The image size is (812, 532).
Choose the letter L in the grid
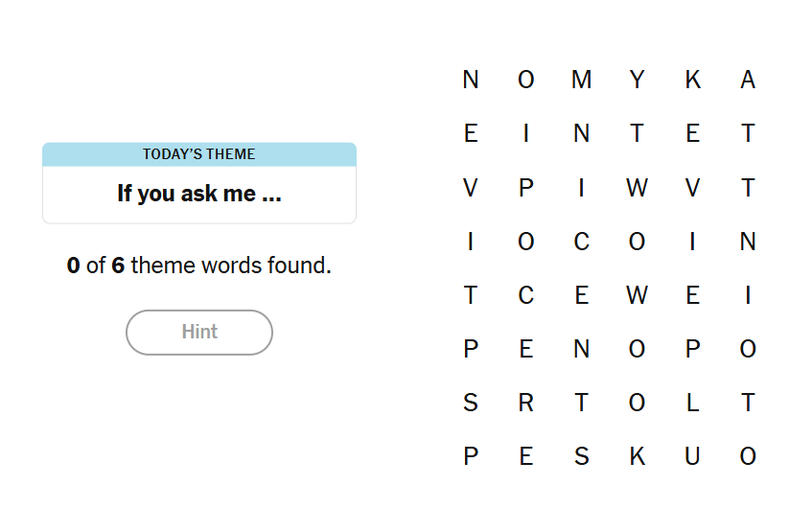[692, 403]
